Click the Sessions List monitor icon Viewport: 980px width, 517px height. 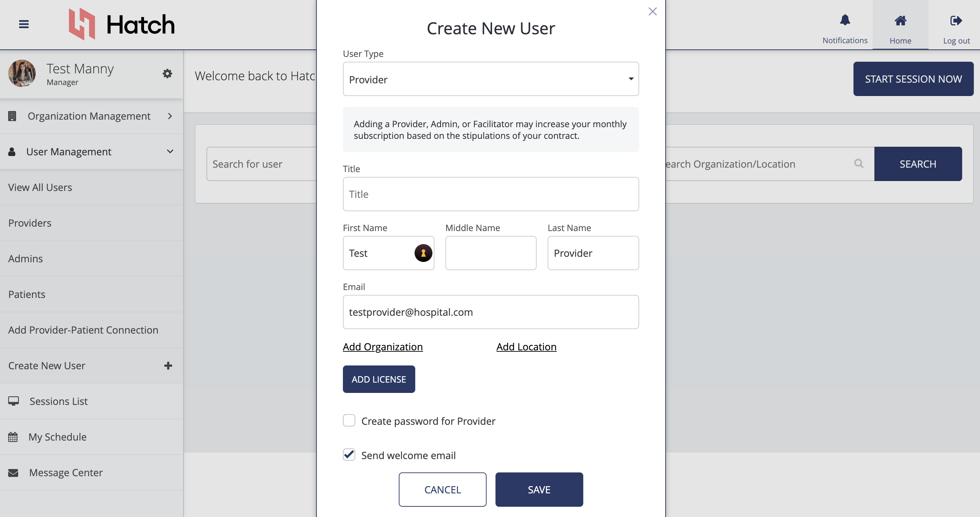coord(13,401)
